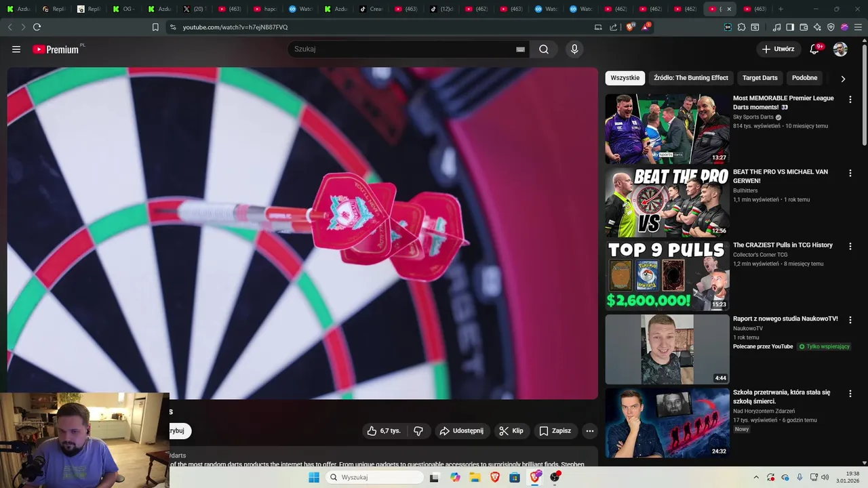868x488 pixels.
Task: Open OBS Studio from the taskbar
Action: click(x=555, y=477)
